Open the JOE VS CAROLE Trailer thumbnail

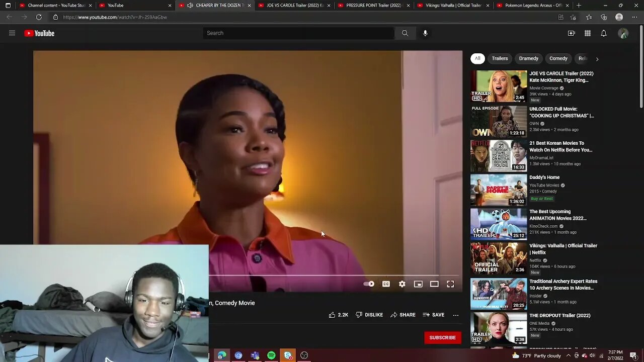pos(499,86)
